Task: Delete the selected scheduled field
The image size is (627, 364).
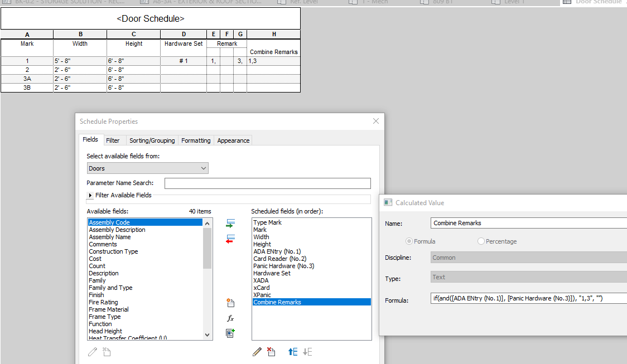Action: tap(271, 352)
